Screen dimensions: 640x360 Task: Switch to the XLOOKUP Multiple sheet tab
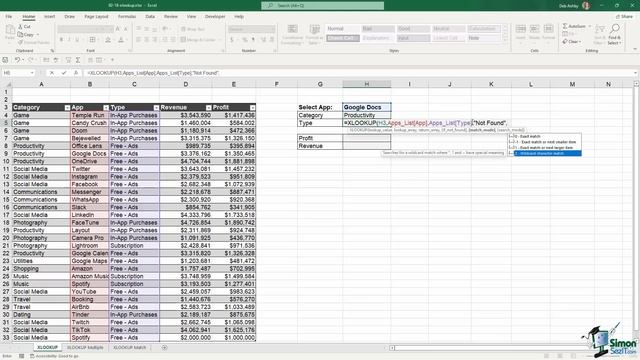(x=85, y=348)
